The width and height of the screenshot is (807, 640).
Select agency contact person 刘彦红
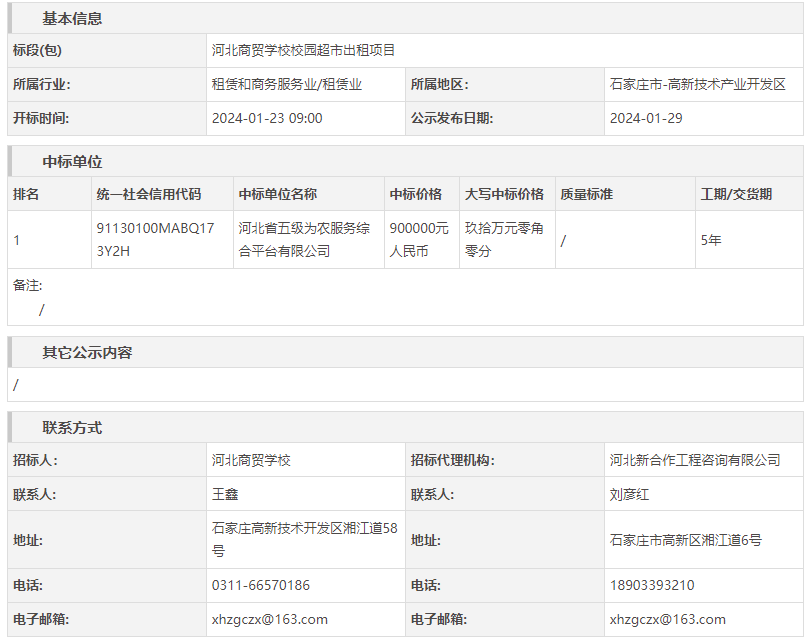pyautogui.click(x=629, y=494)
